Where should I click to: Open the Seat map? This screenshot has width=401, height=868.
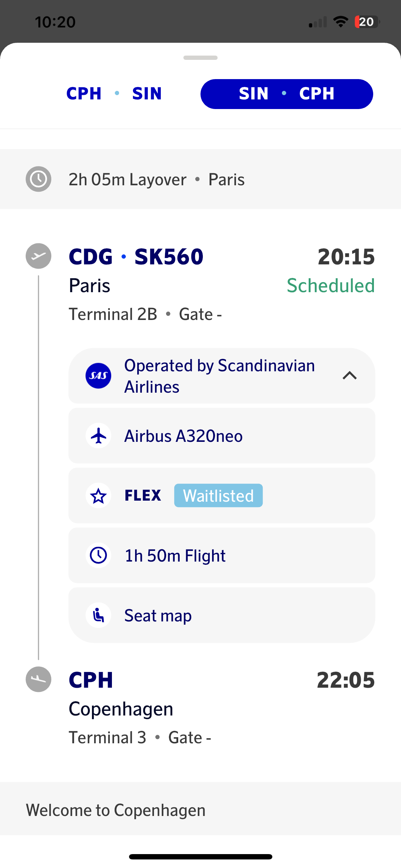point(158,616)
